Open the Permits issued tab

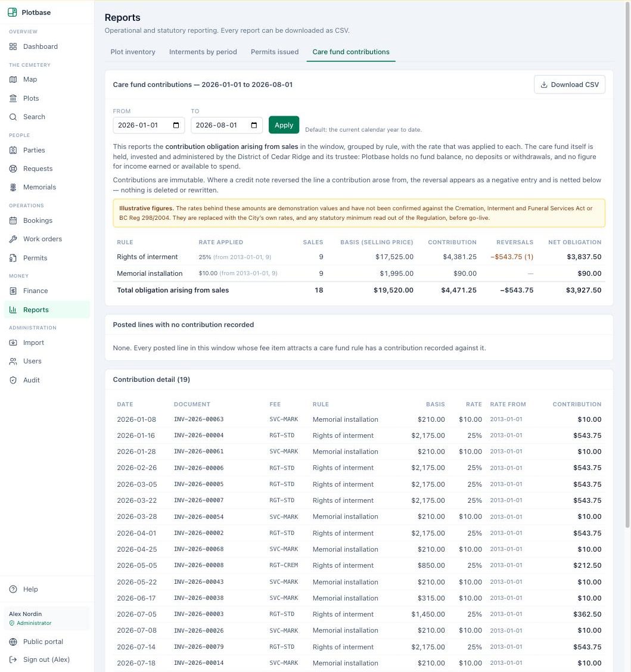274,52
